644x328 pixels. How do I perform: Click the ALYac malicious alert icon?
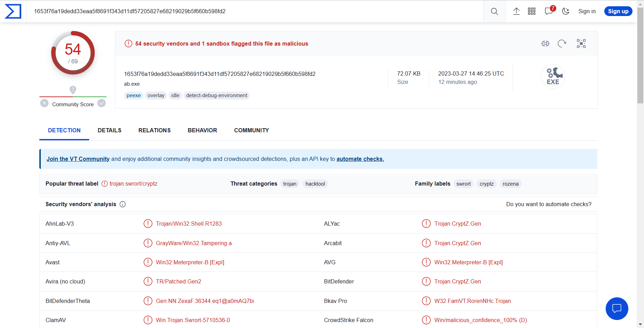point(426,224)
